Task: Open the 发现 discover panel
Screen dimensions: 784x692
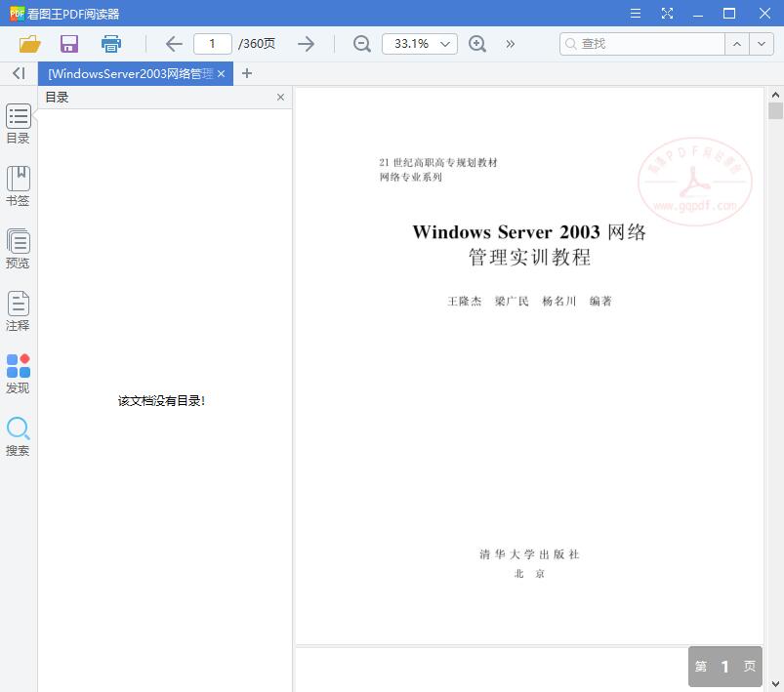Action: 18,374
